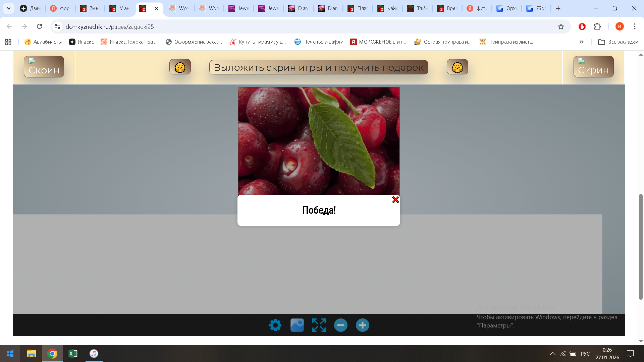
Task: Launch Excel from the taskbar
Action: [73, 354]
